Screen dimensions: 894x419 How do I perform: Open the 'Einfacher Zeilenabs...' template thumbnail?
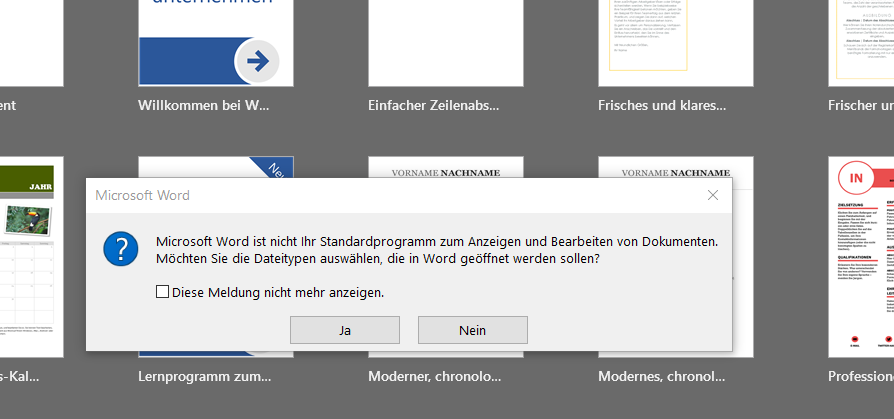(446, 43)
